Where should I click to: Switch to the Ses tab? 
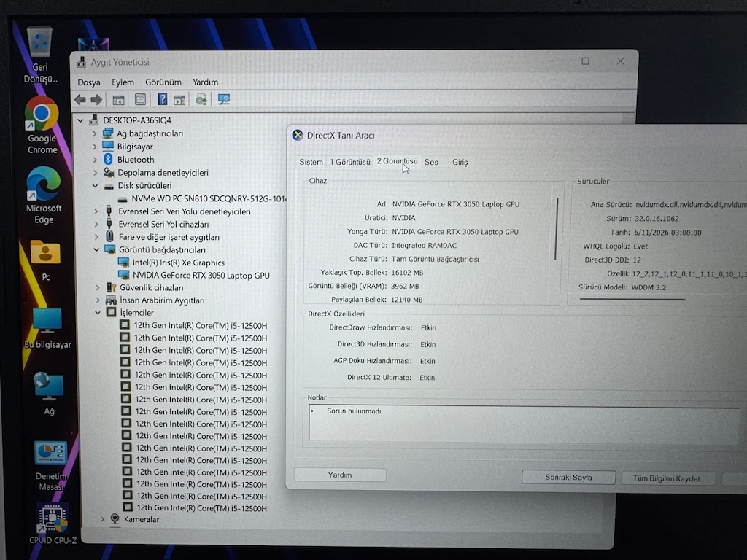pyautogui.click(x=431, y=162)
